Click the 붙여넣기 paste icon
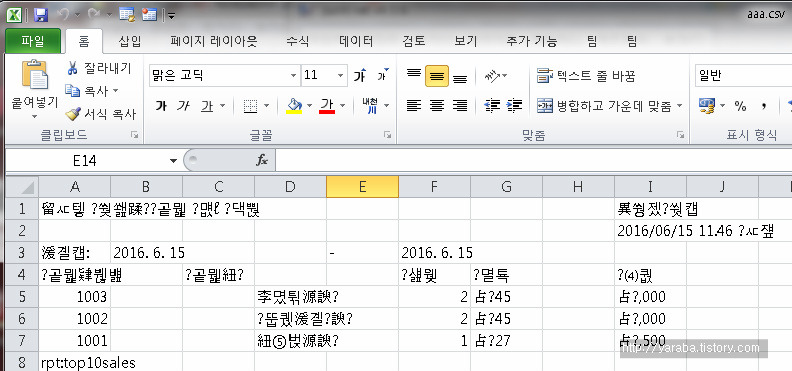Viewport: 792px width, 371px height. tap(35, 74)
